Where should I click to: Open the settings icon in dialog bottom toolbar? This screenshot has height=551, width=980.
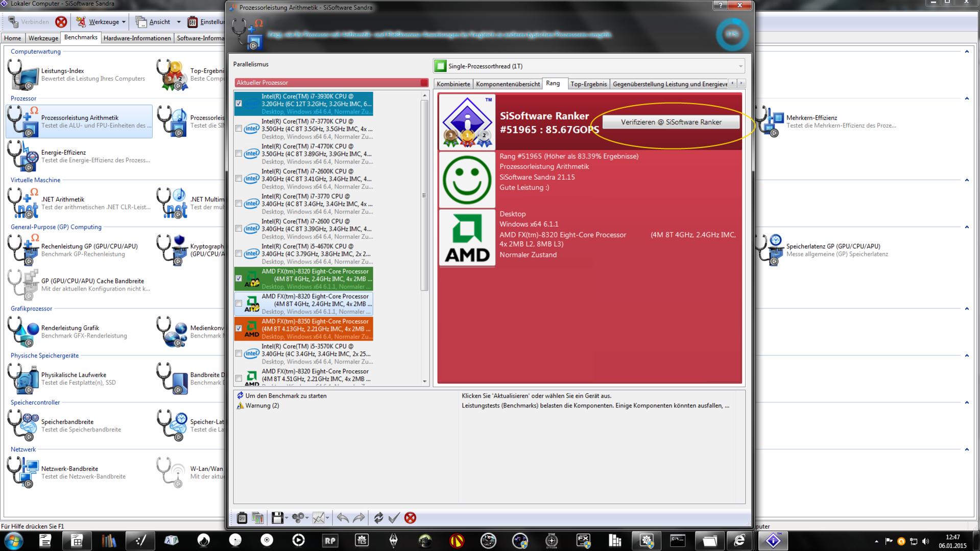click(x=242, y=518)
